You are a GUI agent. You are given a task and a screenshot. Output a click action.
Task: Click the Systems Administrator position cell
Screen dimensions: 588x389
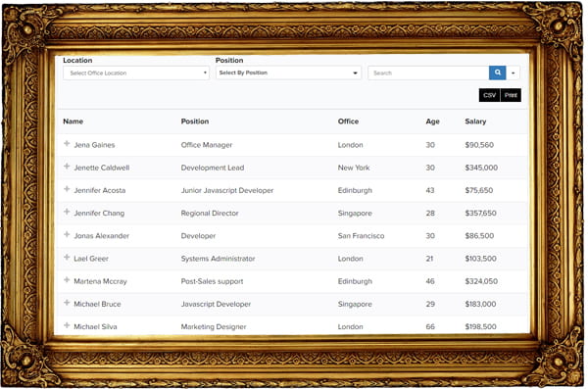tap(218, 259)
